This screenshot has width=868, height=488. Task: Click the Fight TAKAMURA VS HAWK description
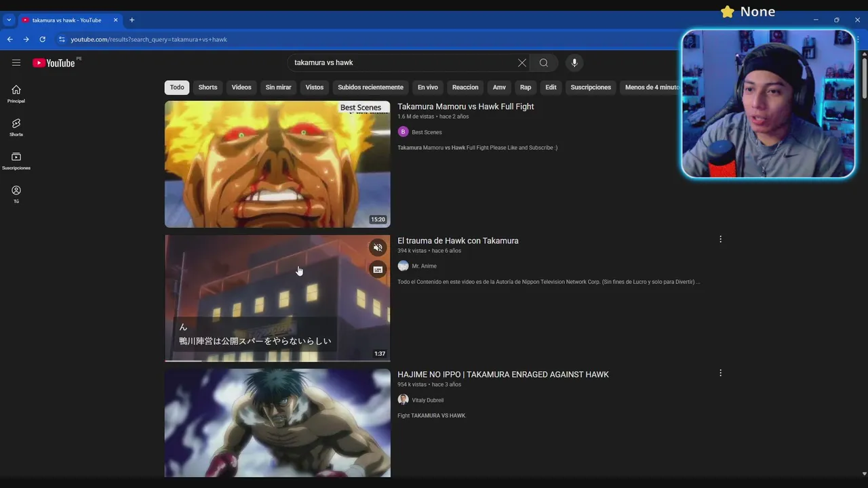431,415
